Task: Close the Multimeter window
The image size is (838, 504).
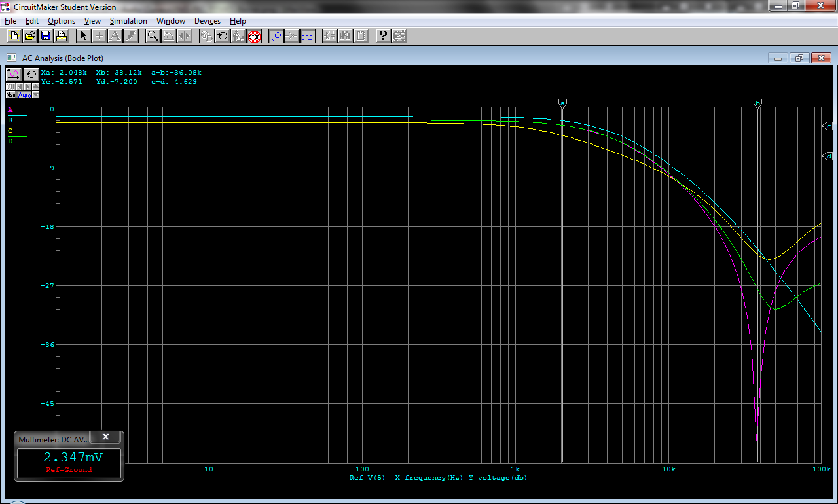Action: point(106,437)
